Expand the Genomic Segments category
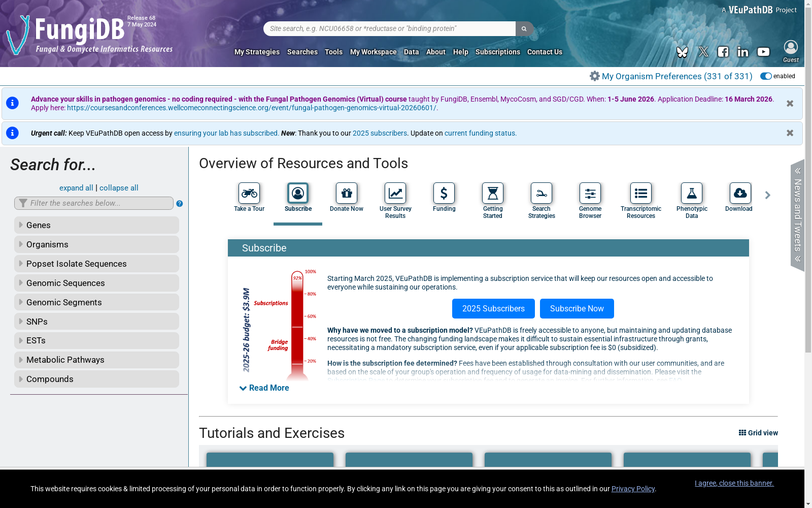The width and height of the screenshot is (812, 508). tap(96, 302)
